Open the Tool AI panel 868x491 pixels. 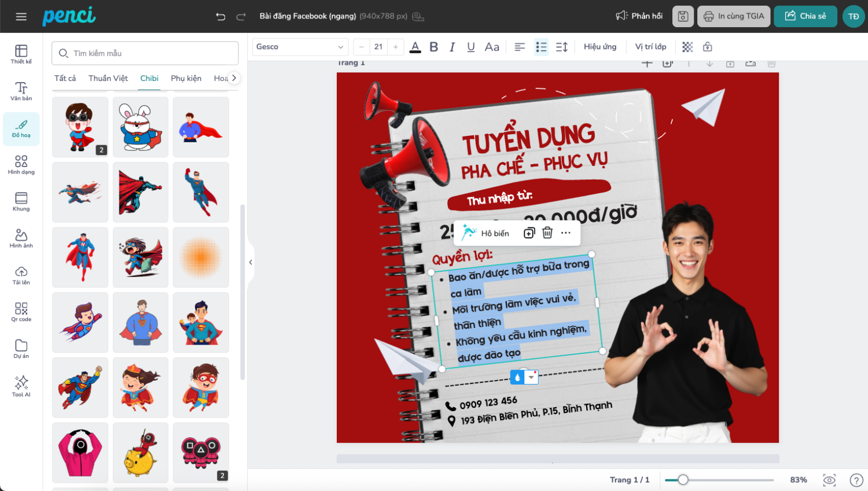21,386
